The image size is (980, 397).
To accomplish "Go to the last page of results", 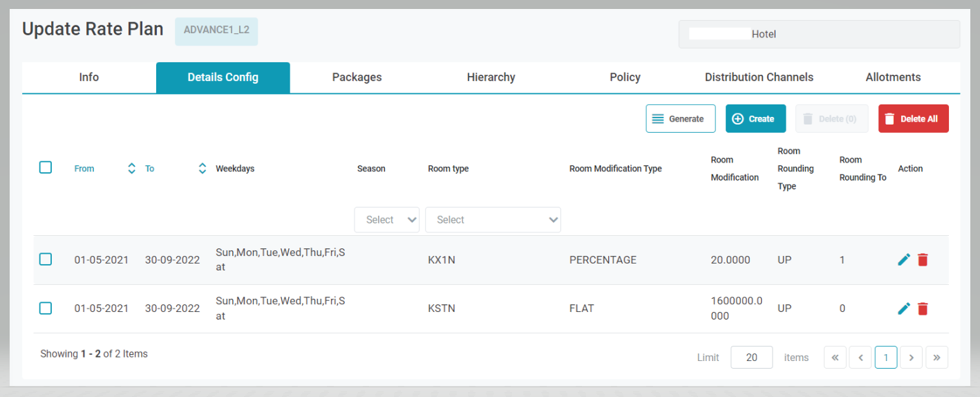I will [936, 358].
